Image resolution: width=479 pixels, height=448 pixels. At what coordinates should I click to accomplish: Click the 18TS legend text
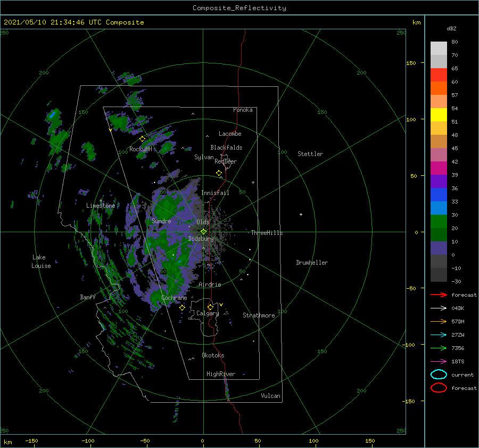(458, 362)
